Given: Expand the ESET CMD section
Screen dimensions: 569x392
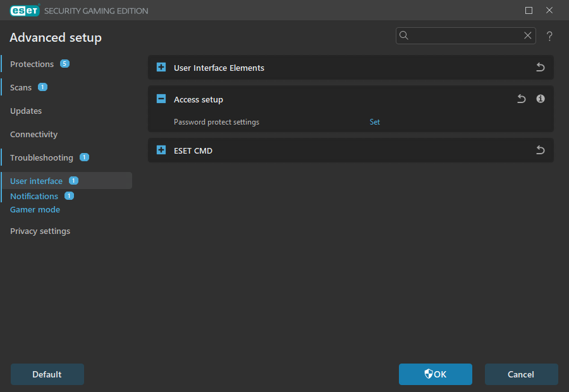Looking at the screenshot, I should [161, 150].
